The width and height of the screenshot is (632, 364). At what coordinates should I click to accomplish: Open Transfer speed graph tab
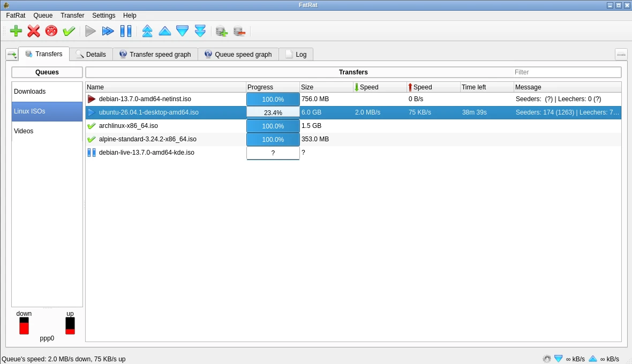[155, 55]
